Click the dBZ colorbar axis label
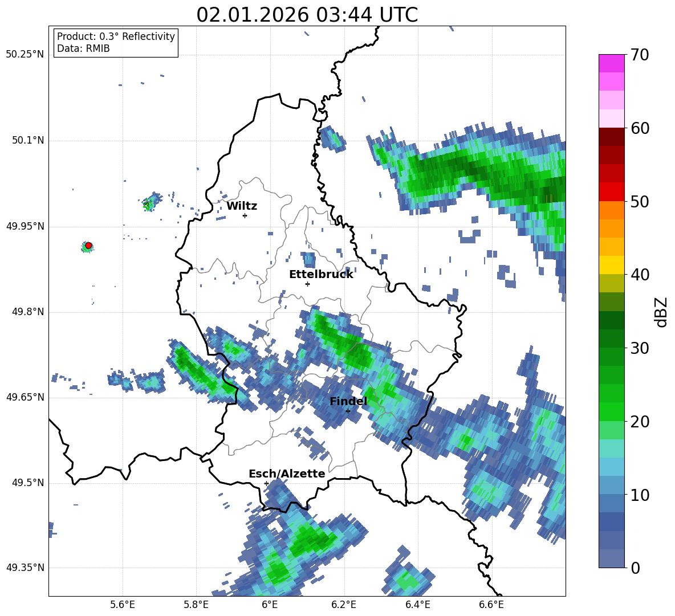Screen dimensions: 675x616 pos(662,312)
